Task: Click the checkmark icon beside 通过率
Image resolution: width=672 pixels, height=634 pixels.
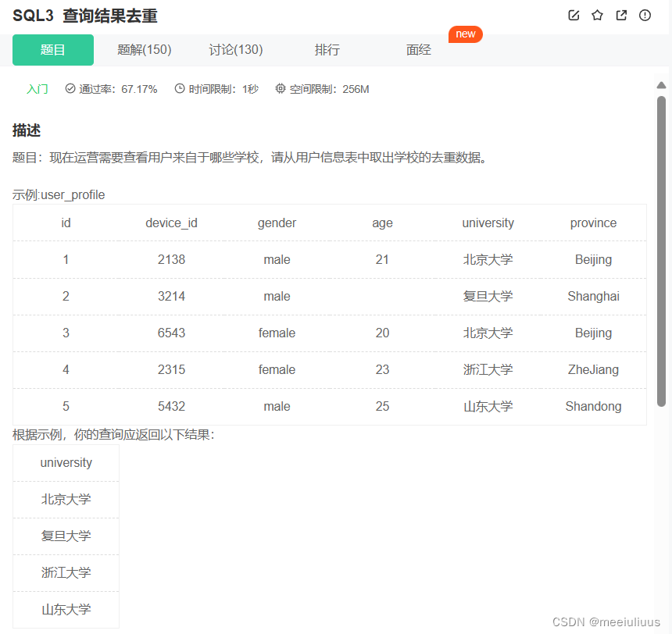Action: (70, 88)
